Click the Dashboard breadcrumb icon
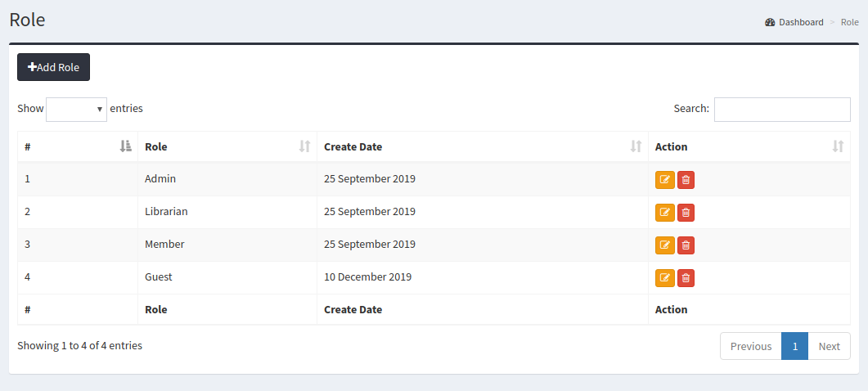 point(770,23)
